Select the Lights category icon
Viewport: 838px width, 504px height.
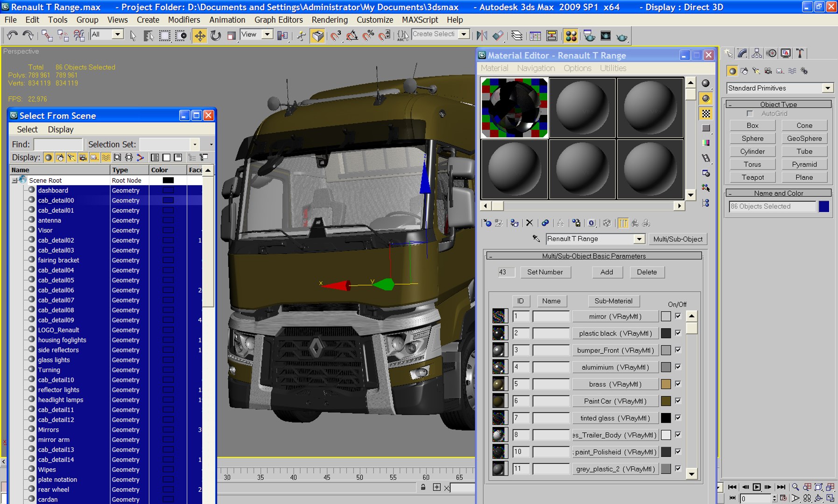pos(756,71)
